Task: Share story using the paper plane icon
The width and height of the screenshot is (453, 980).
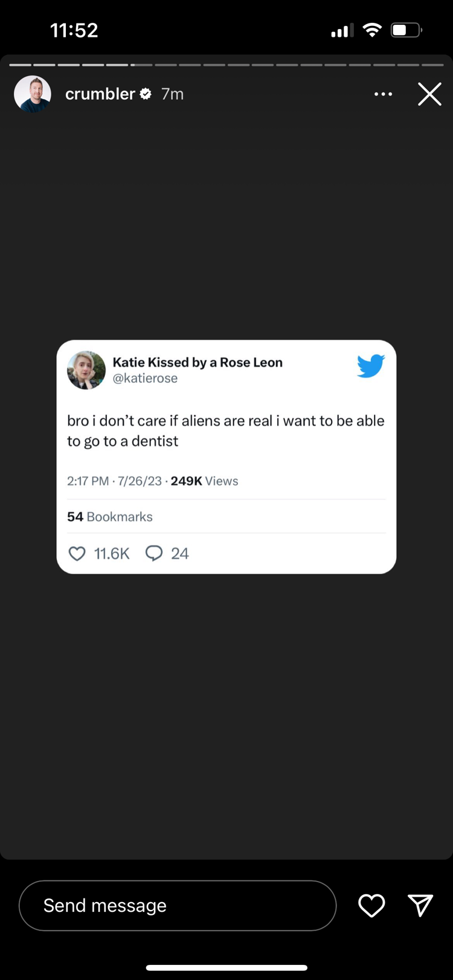Action: point(420,905)
